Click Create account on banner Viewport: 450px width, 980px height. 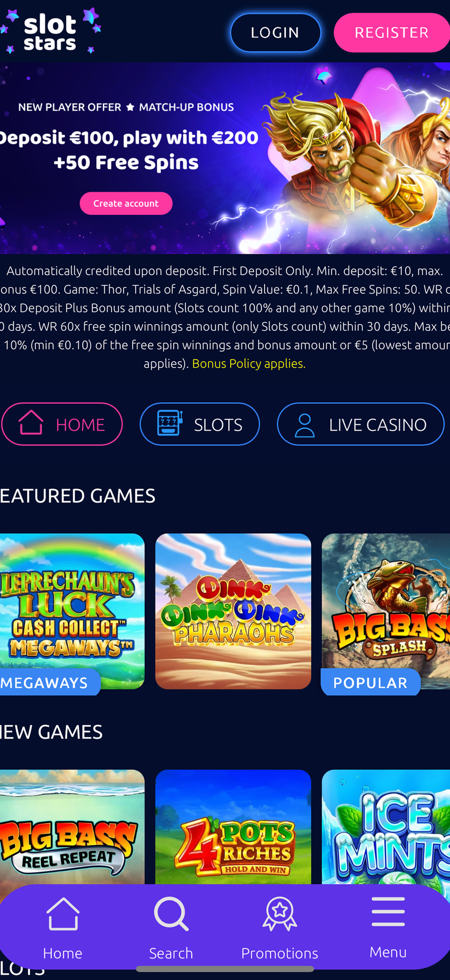126,203
